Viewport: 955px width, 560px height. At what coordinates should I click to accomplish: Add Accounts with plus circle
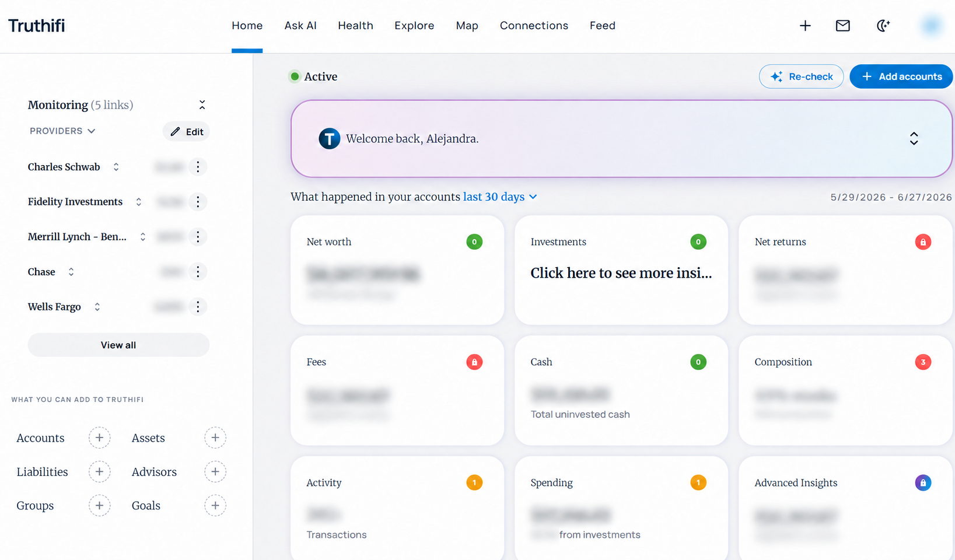click(x=99, y=437)
